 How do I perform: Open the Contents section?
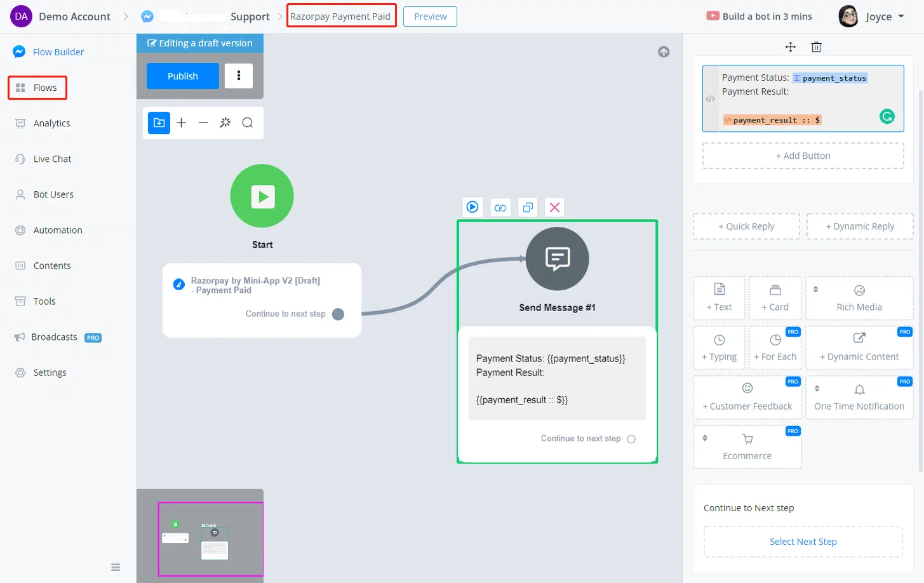(43, 265)
